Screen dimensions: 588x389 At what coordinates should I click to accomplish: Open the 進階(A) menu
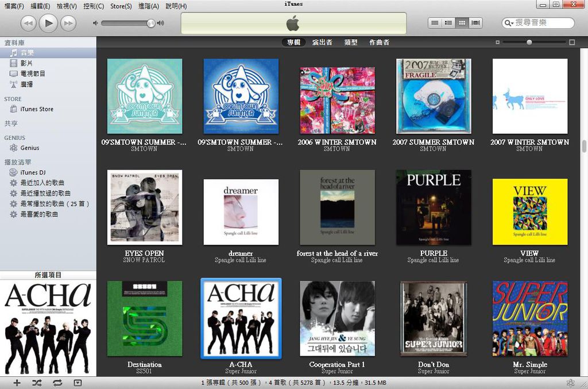[149, 6]
